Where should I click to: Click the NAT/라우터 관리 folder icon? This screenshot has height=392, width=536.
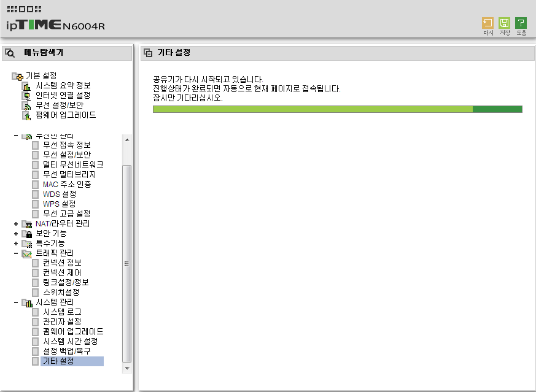[26, 224]
